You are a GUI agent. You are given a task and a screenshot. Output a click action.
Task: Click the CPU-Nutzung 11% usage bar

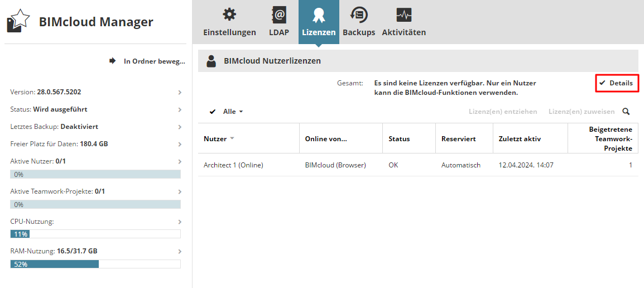tap(95, 234)
